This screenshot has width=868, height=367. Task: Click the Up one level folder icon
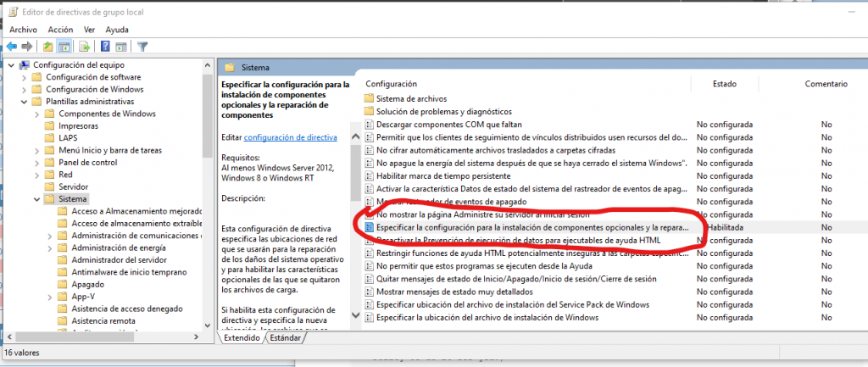point(48,46)
